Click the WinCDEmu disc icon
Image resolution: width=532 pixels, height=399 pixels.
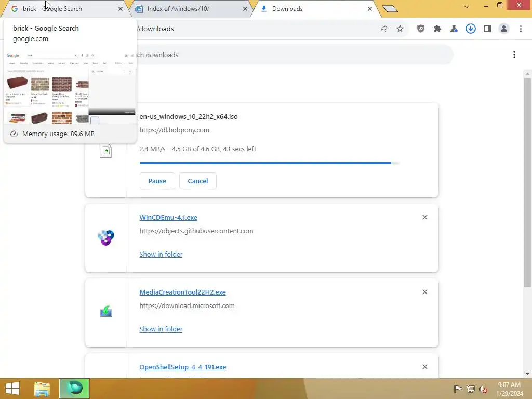106,237
